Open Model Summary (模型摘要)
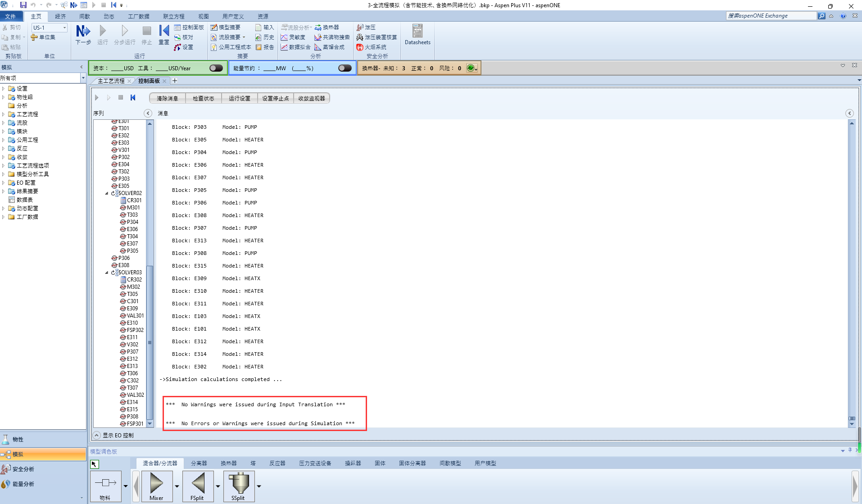 tap(226, 27)
